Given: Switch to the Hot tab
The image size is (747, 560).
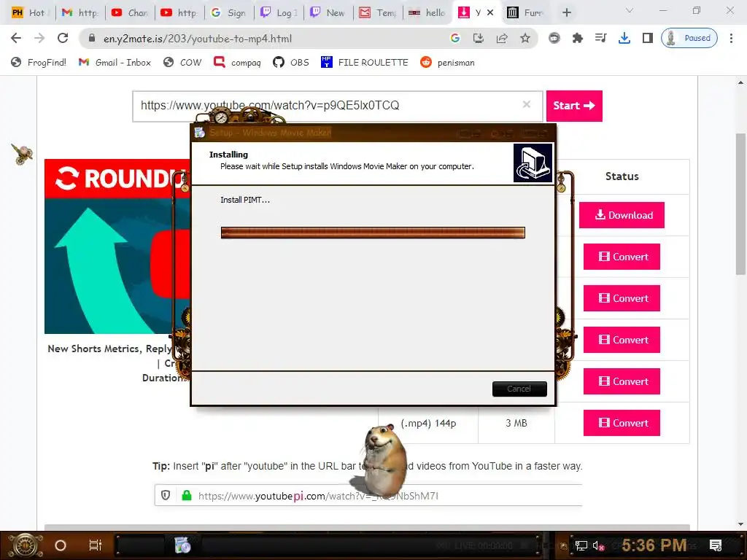Looking at the screenshot, I should point(29,13).
